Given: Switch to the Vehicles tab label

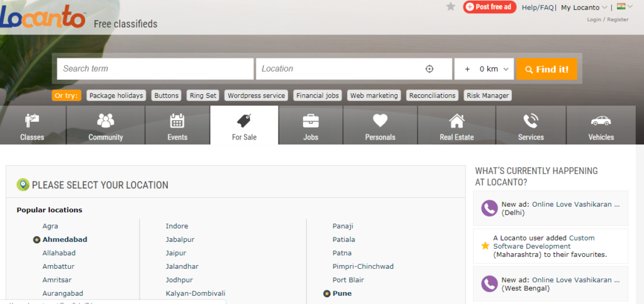Looking at the screenshot, I should click(601, 138).
